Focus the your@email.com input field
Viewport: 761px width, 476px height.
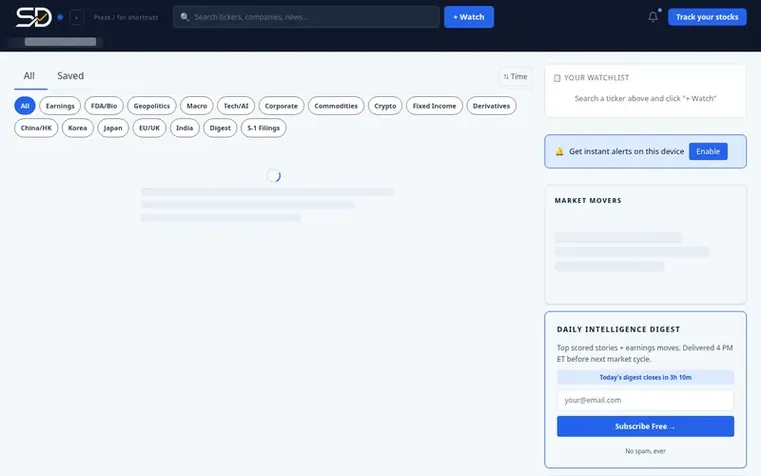pos(645,400)
